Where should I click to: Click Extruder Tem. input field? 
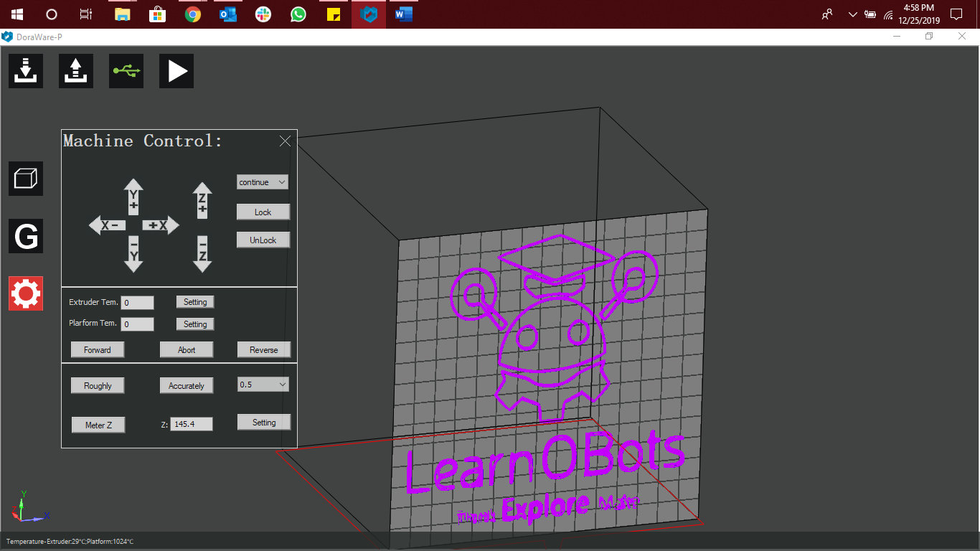click(x=137, y=303)
